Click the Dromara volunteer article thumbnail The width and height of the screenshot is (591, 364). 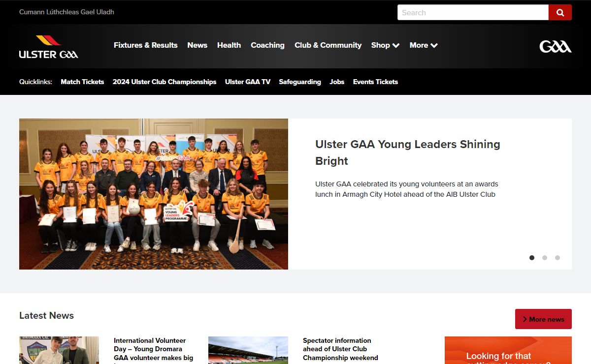[59, 350]
